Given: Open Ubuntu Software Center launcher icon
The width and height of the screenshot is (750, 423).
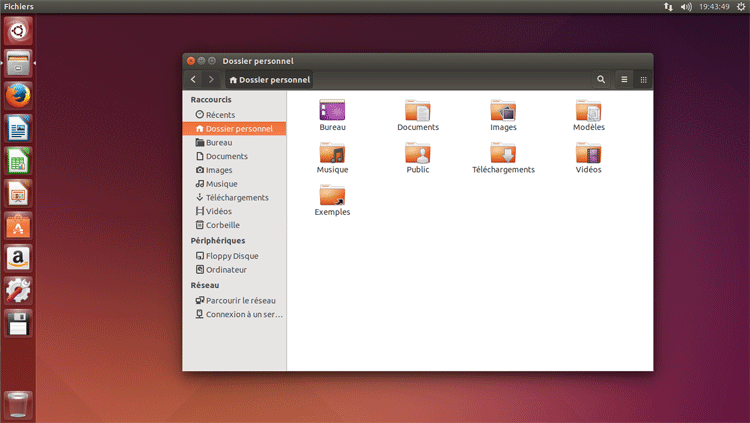Looking at the screenshot, I should [x=18, y=226].
